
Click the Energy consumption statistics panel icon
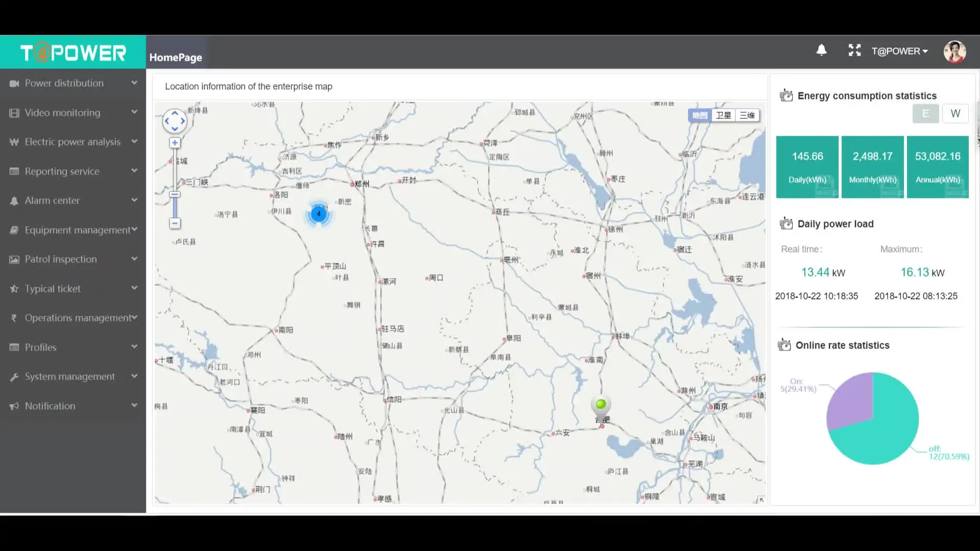point(786,96)
